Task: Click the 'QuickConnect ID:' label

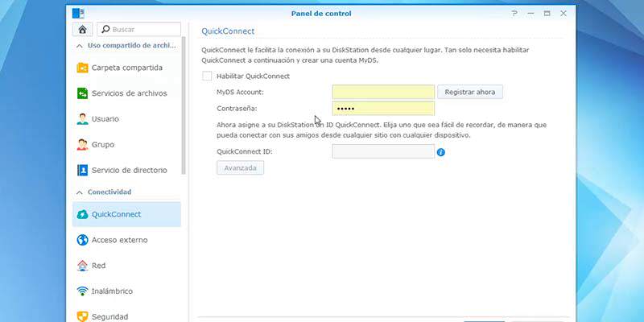Action: 245,151
